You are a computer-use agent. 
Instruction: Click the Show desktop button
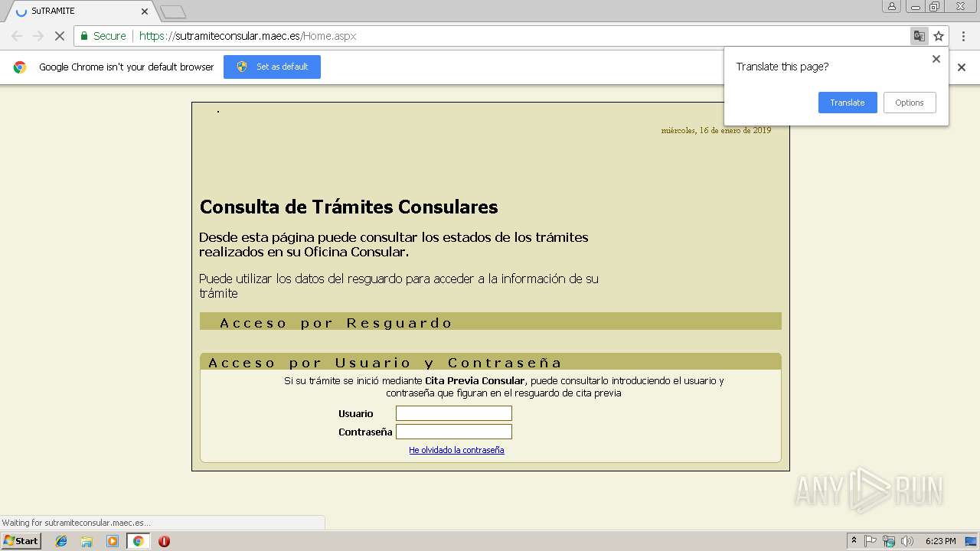[972, 541]
